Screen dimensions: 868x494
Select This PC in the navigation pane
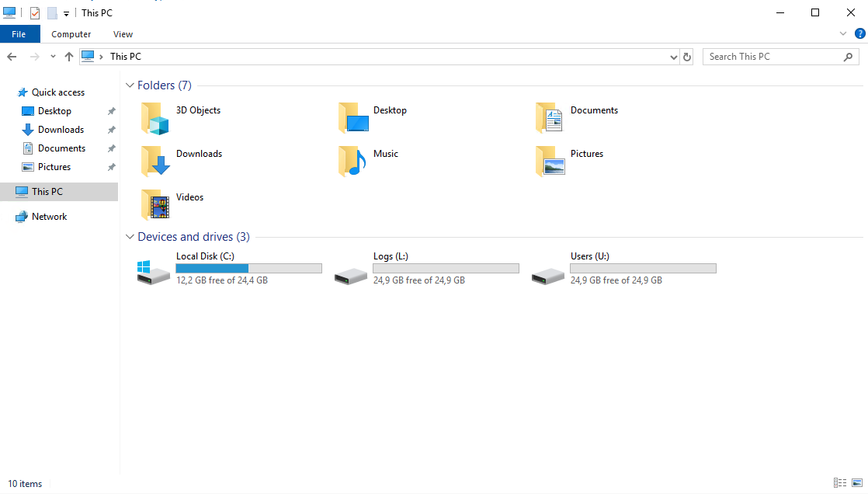pyautogui.click(x=59, y=192)
